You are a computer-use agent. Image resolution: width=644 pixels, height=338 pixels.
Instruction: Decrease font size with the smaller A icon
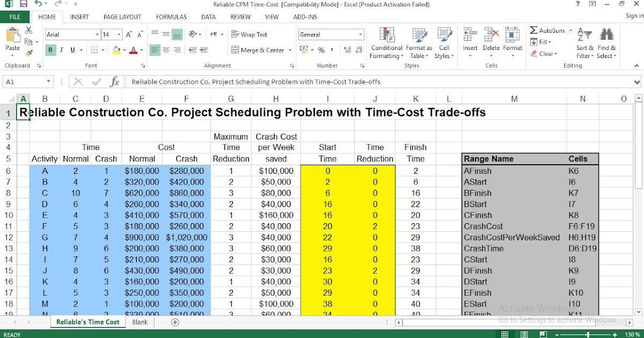140,34
